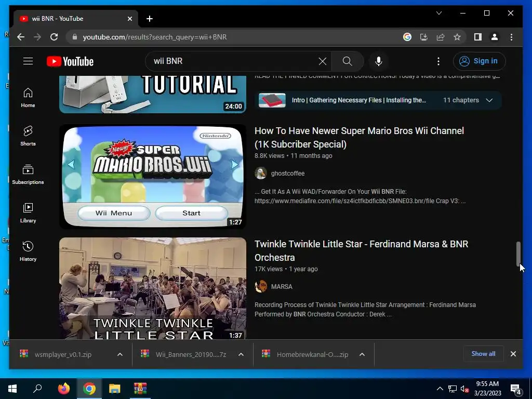Toggle Chrome side panel

tap(478, 37)
